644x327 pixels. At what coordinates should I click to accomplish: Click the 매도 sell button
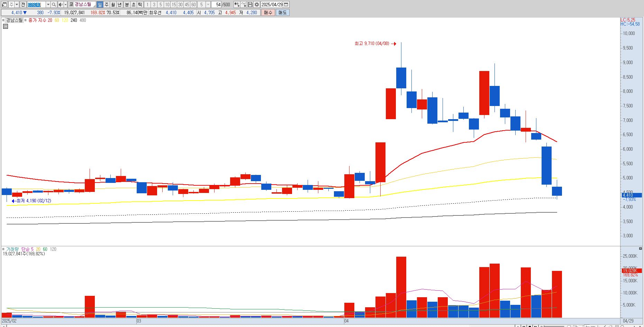pos(283,12)
